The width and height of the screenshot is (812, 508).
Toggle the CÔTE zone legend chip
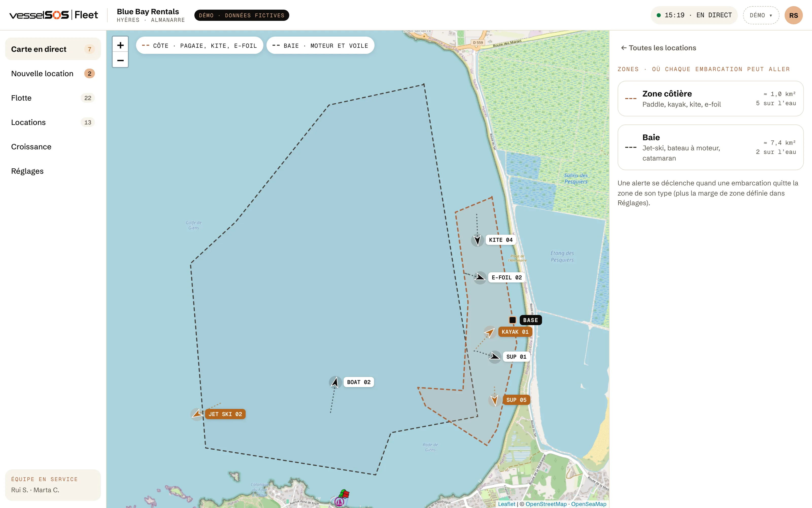[x=199, y=45]
